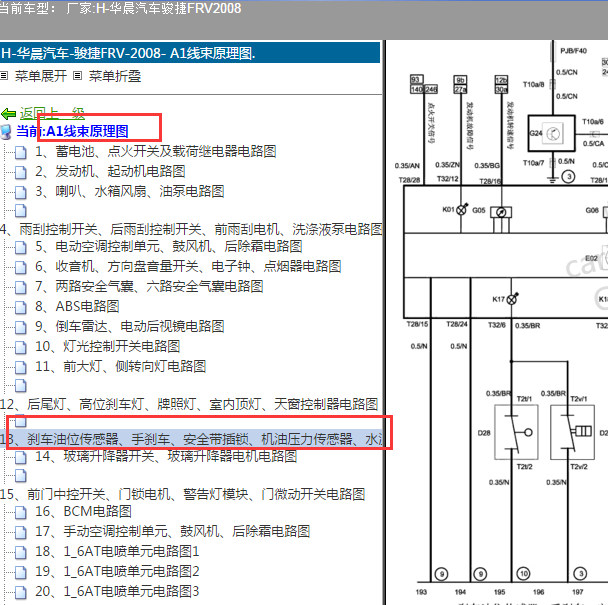
Task: Open 14、玻璃升降器开关、玻璃升降器电机电路图
Action: click(x=166, y=456)
